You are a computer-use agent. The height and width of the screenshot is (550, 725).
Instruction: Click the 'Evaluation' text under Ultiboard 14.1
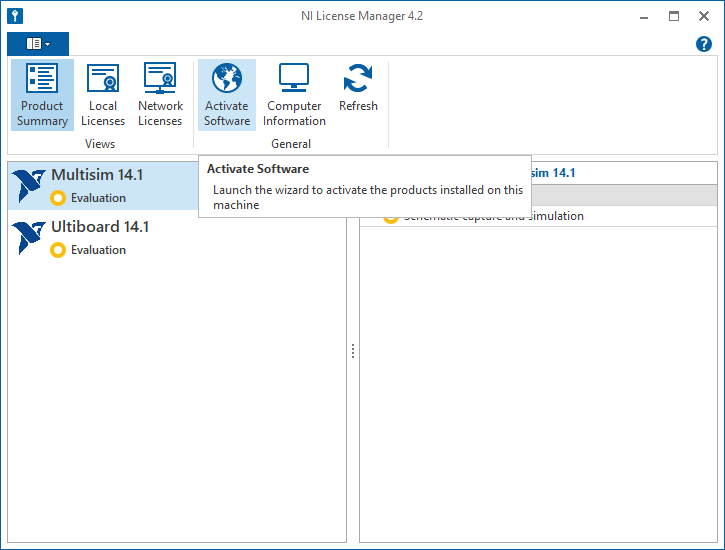click(98, 250)
